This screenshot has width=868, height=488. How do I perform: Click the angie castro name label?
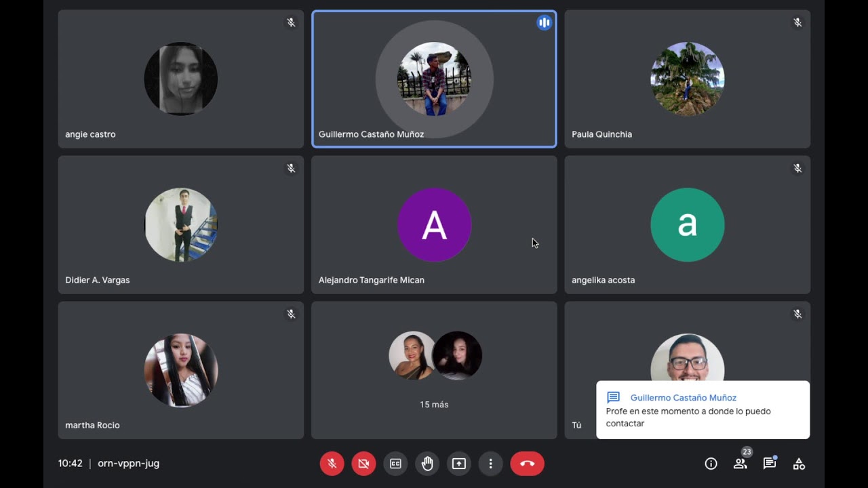tap(90, 134)
